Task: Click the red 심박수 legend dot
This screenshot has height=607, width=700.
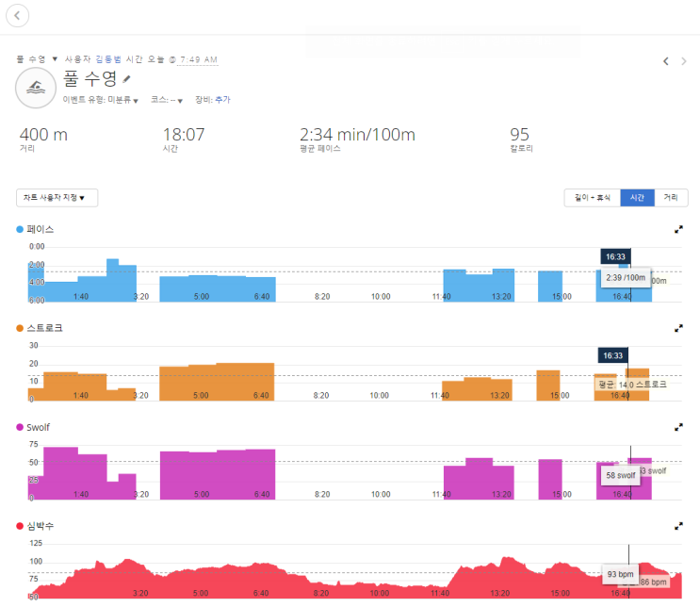Action: [x=20, y=526]
